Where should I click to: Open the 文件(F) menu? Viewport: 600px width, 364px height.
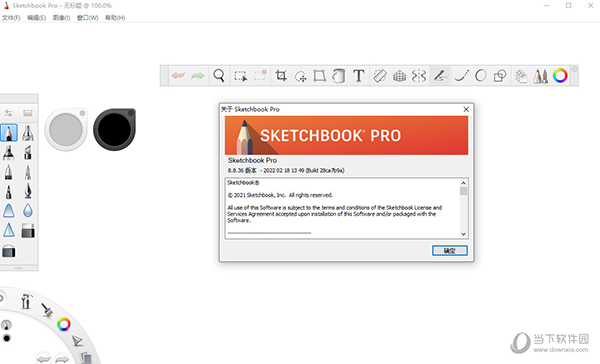pyautogui.click(x=11, y=18)
